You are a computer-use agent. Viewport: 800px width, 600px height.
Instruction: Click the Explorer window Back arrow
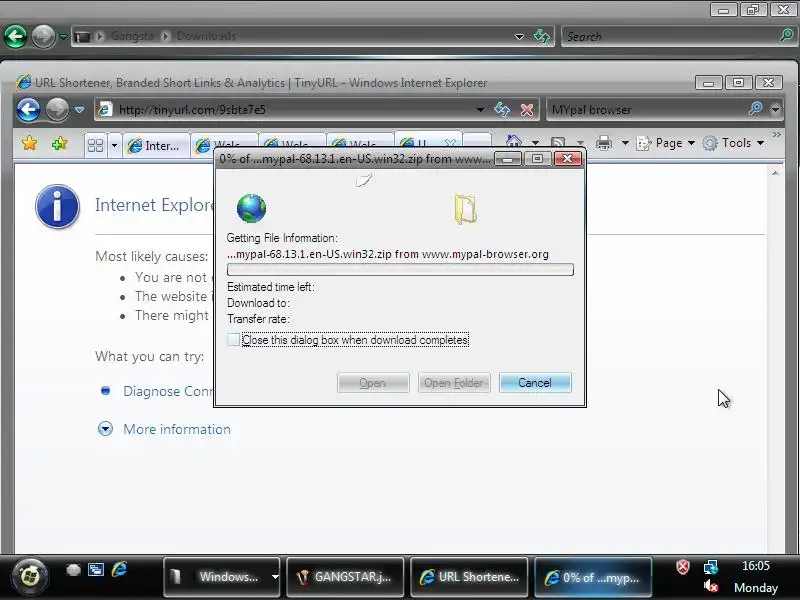[x=16, y=37]
